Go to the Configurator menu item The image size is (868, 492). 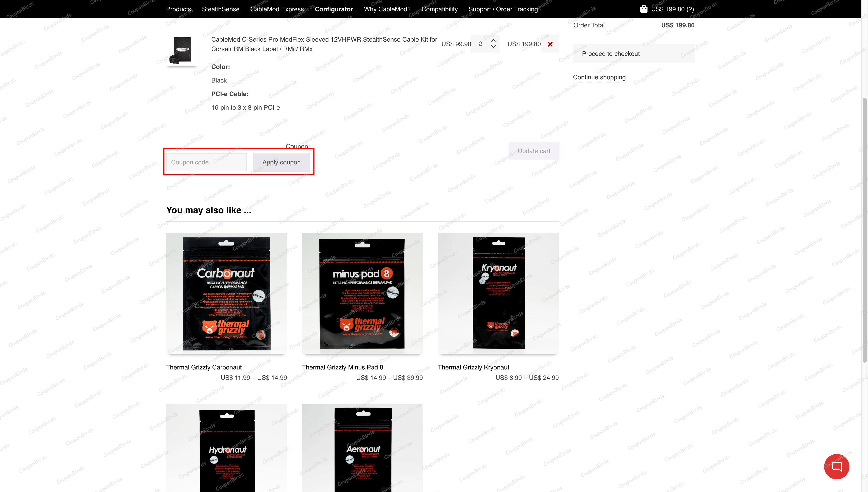click(x=334, y=9)
